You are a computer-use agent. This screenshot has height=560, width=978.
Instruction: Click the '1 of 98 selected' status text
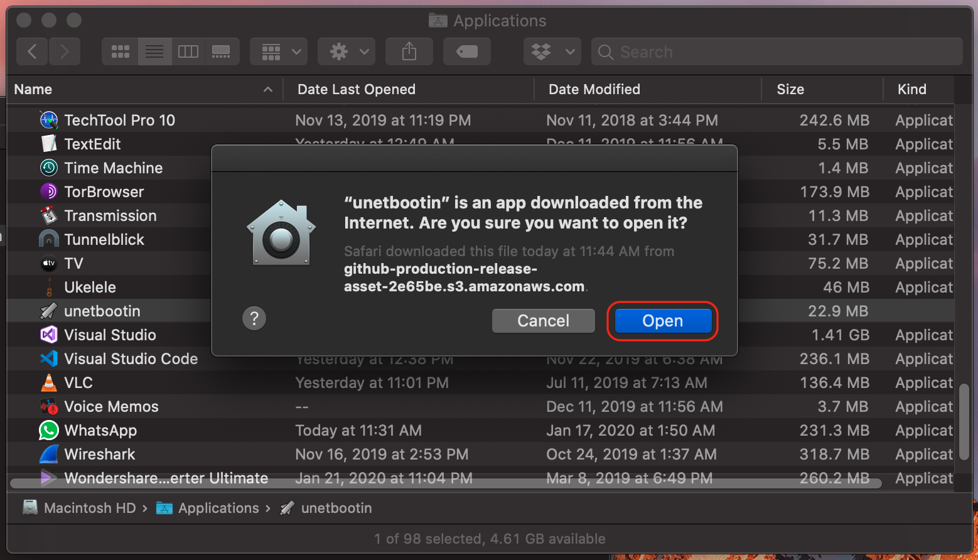428,539
